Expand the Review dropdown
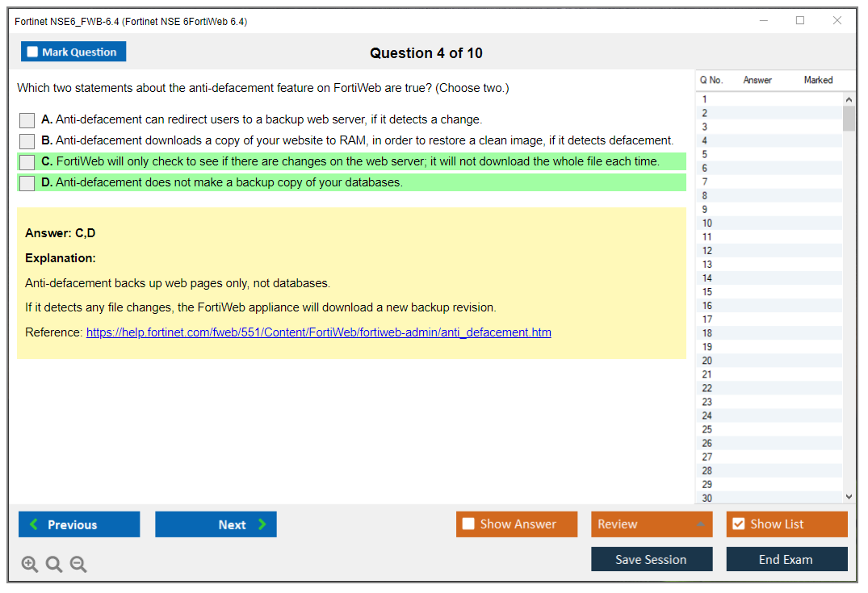This screenshot has width=868, height=593. [701, 524]
